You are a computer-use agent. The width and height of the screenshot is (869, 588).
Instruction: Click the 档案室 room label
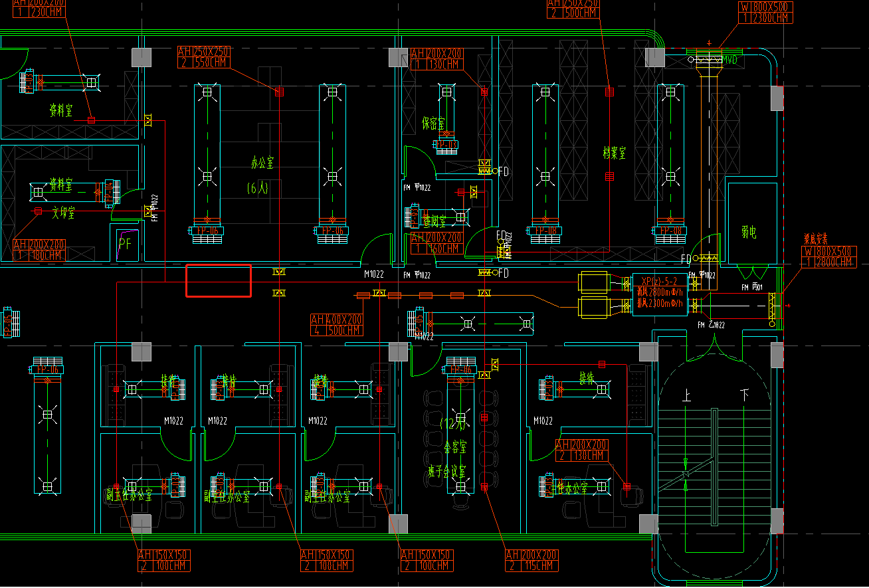pos(615,153)
